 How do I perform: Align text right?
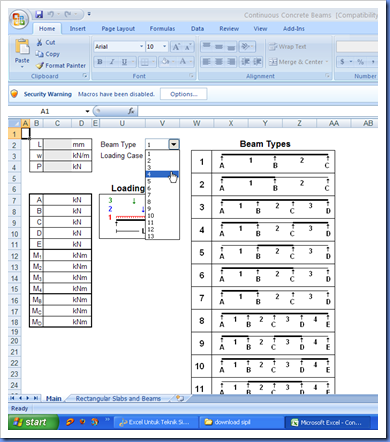(231, 62)
